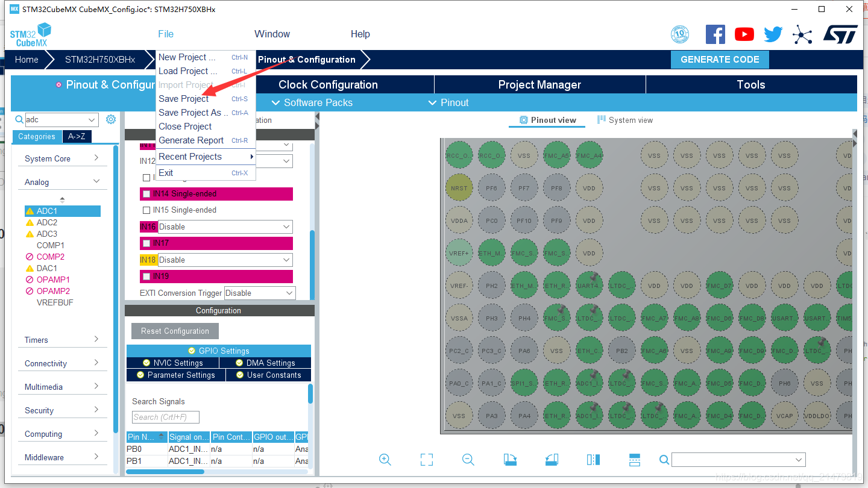
Task: Select the PH2 pin on the chip
Action: pyautogui.click(x=491, y=286)
